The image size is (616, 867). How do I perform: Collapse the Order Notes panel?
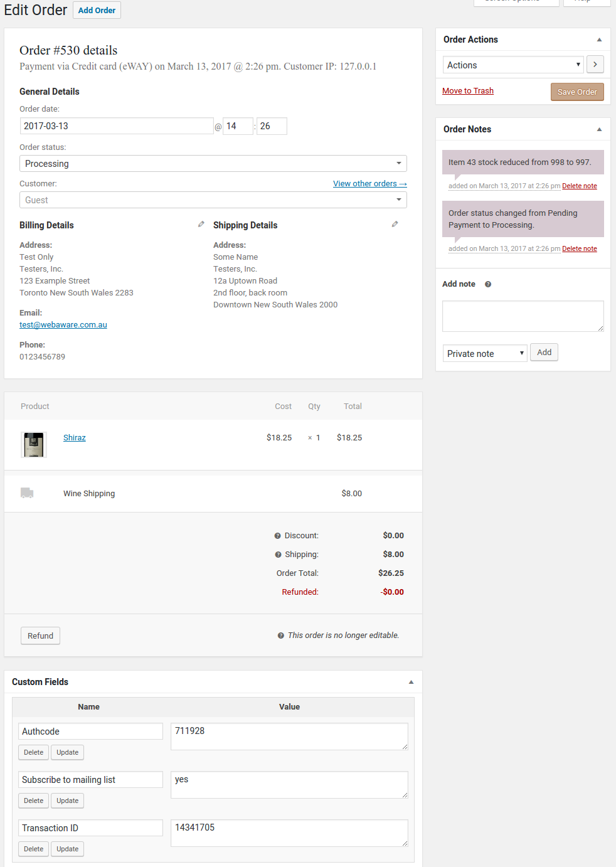[x=599, y=129]
